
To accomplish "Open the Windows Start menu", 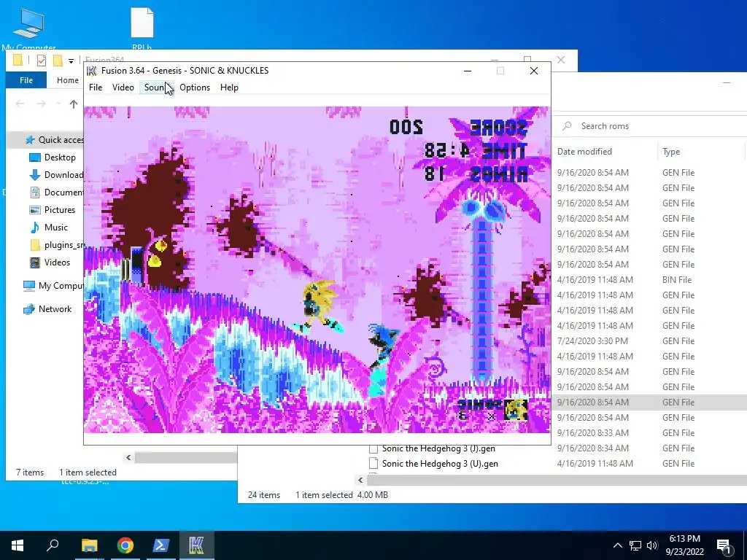I will (x=18, y=545).
